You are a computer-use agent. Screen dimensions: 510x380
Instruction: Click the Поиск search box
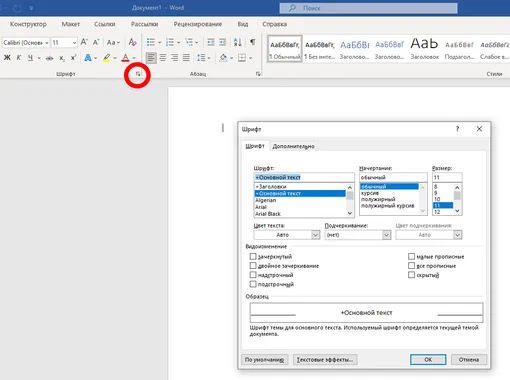pyautogui.click(x=368, y=8)
